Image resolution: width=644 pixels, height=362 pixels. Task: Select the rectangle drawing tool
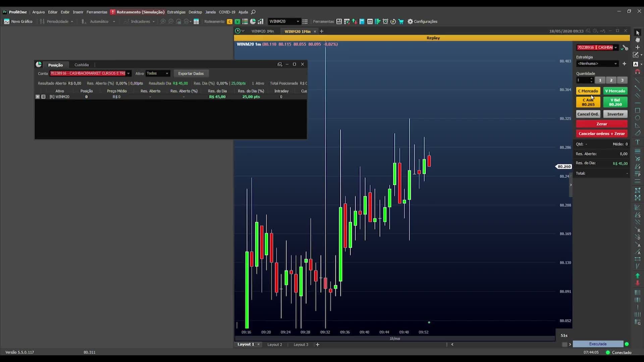coord(638,110)
